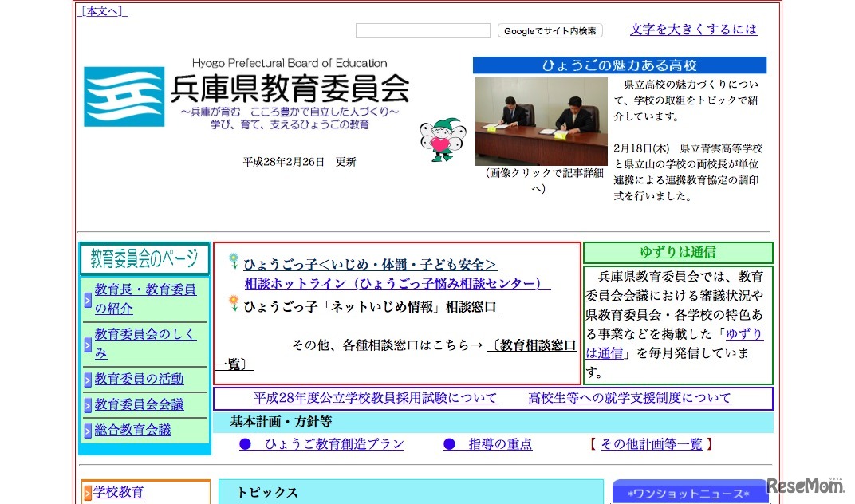Image resolution: width=855 pixels, height=504 pixels.
Task: Click the sprout icon beside ネットいじめ情報 consultation link
Action: 233,303
